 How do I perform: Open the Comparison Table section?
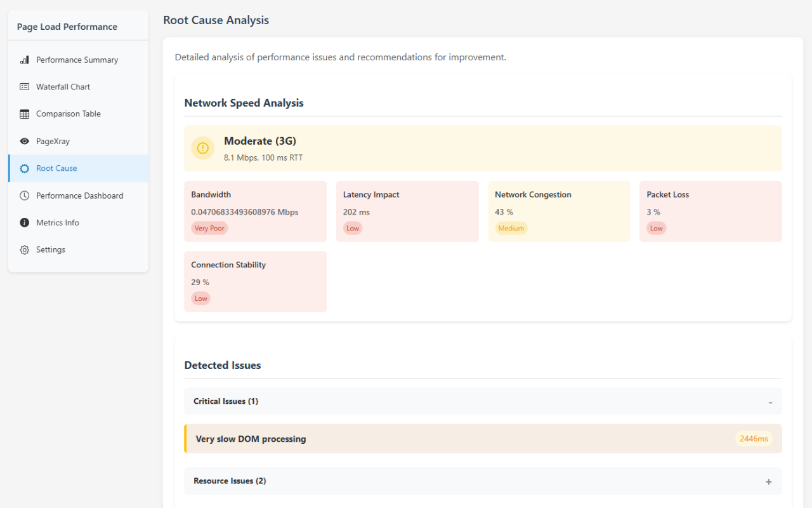tap(79, 114)
